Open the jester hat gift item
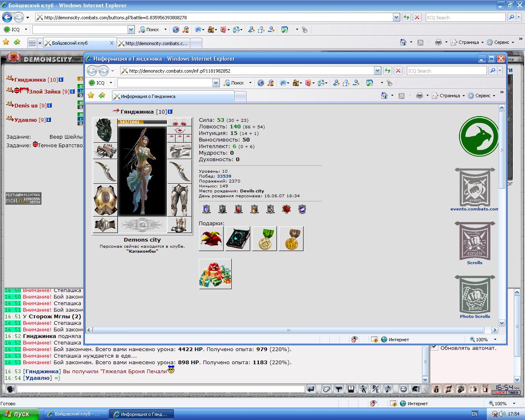Viewport: 525px width, 420px height. pyautogui.click(x=211, y=239)
